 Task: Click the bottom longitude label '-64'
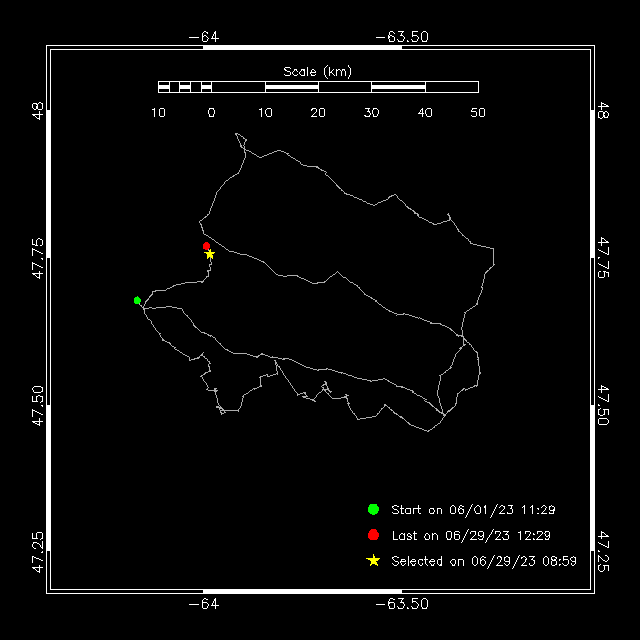[204, 604]
